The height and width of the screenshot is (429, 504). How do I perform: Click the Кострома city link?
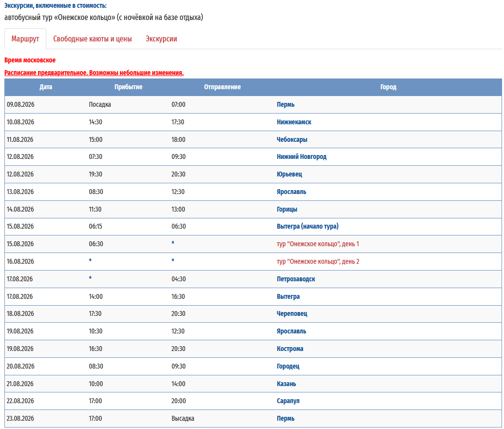pos(290,349)
